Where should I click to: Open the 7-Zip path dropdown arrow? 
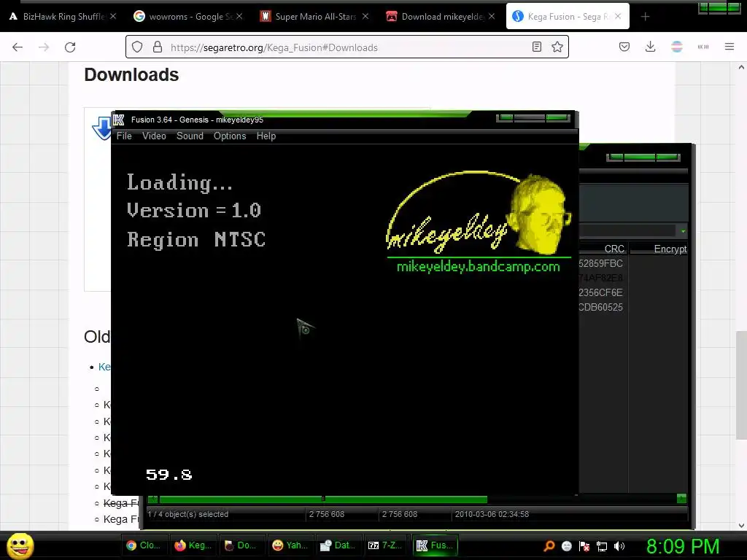[x=683, y=231]
